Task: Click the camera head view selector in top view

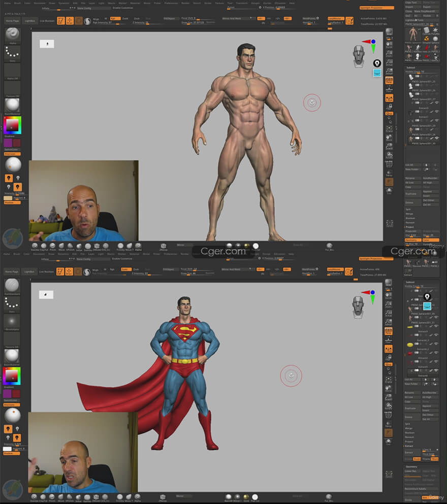Action: 359,56
